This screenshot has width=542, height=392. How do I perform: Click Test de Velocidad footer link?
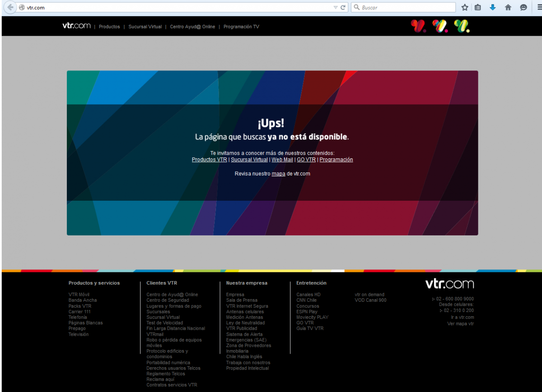165,323
